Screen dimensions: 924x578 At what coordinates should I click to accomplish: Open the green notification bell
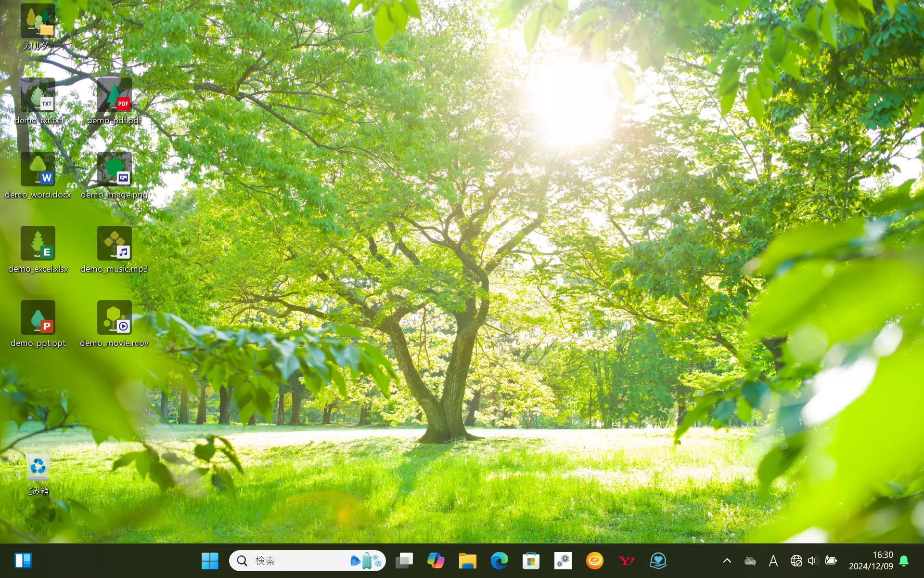click(904, 561)
